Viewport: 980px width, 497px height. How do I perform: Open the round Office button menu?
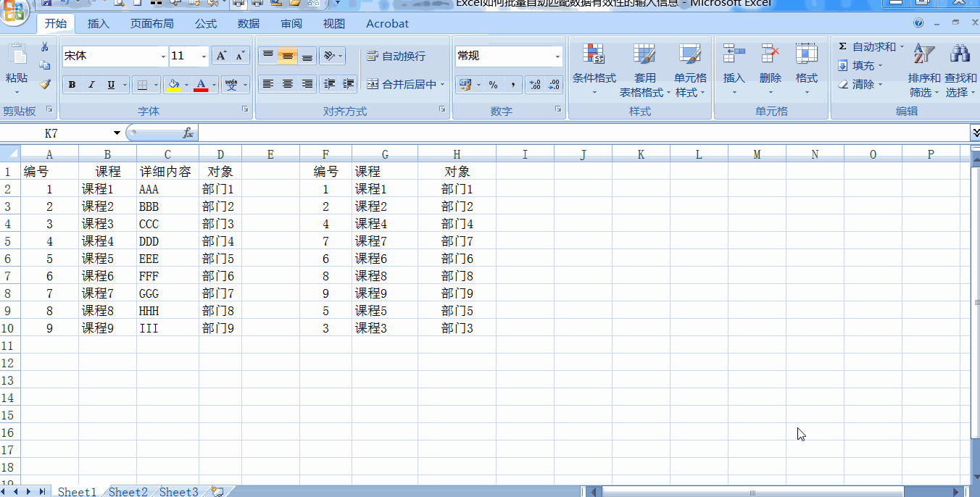pos(14,11)
